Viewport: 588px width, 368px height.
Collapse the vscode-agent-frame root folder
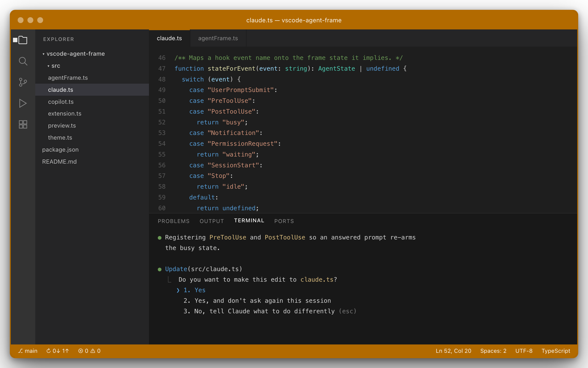[x=92, y=54]
